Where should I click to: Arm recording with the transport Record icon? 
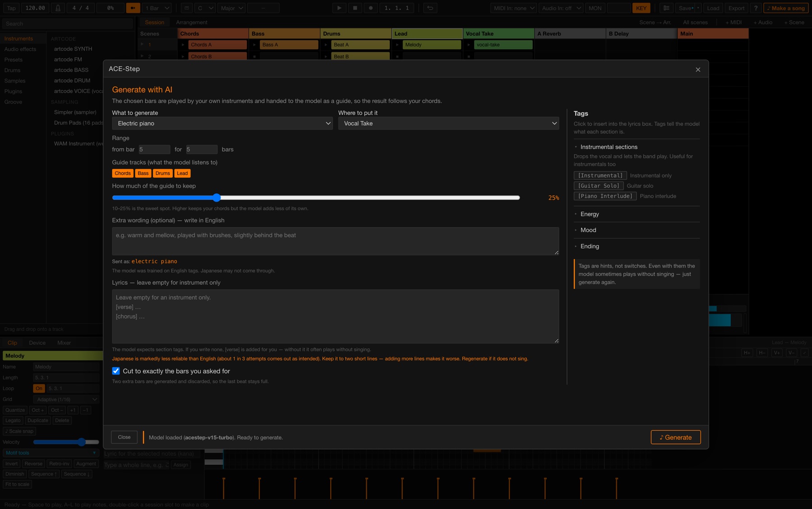[371, 8]
